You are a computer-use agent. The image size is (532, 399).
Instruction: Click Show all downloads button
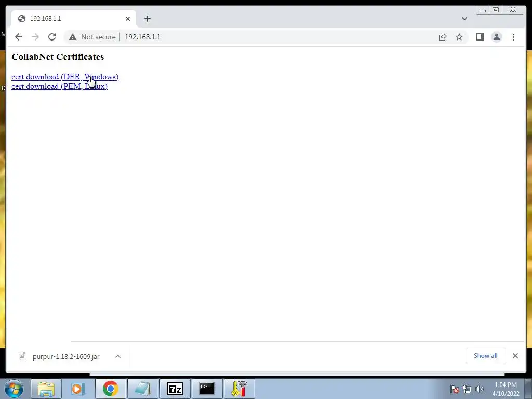[486, 356]
